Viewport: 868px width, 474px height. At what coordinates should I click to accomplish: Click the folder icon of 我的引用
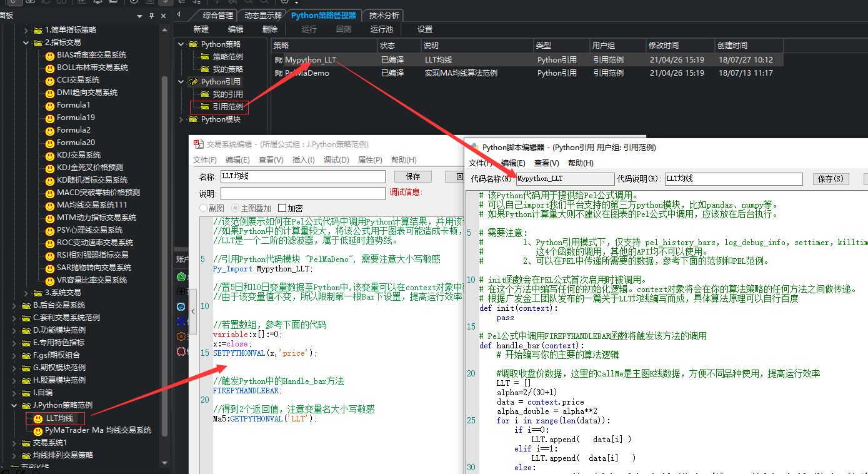click(x=205, y=94)
